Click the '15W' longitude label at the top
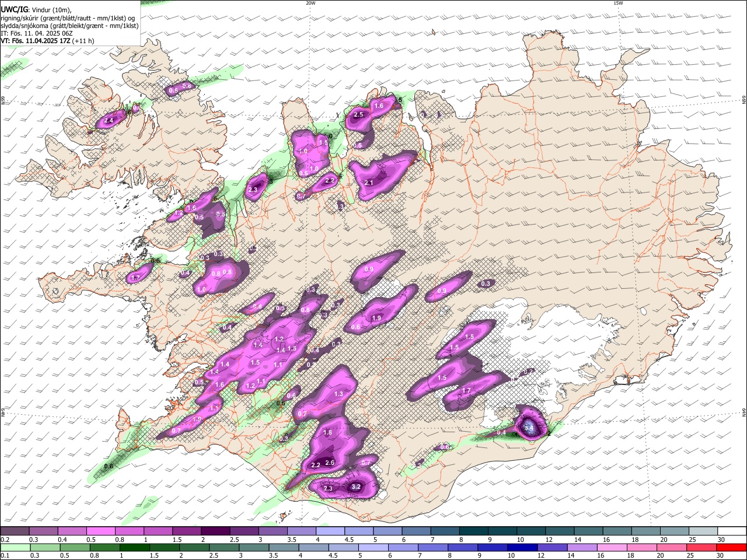 tap(618, 3)
